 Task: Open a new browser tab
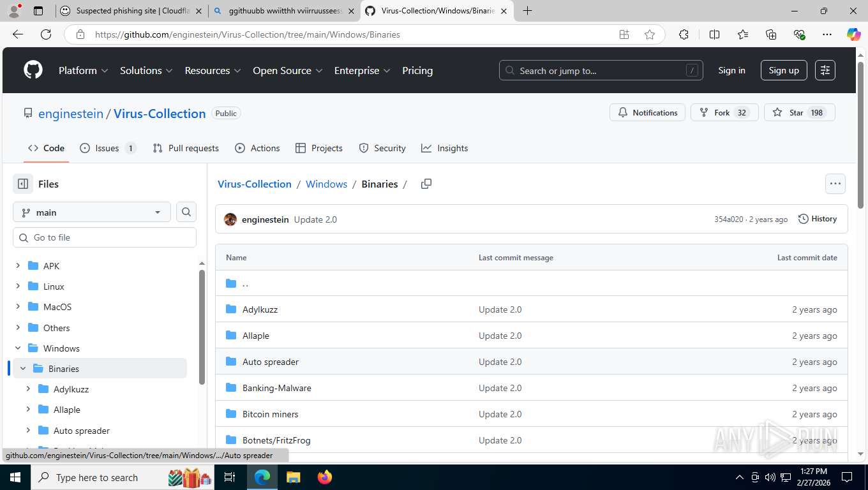[x=527, y=11]
